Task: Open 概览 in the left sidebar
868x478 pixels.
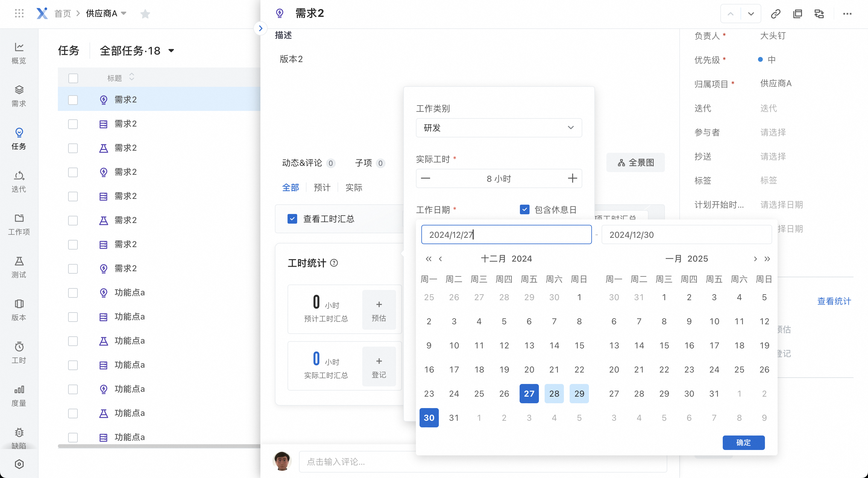Action: click(x=19, y=53)
